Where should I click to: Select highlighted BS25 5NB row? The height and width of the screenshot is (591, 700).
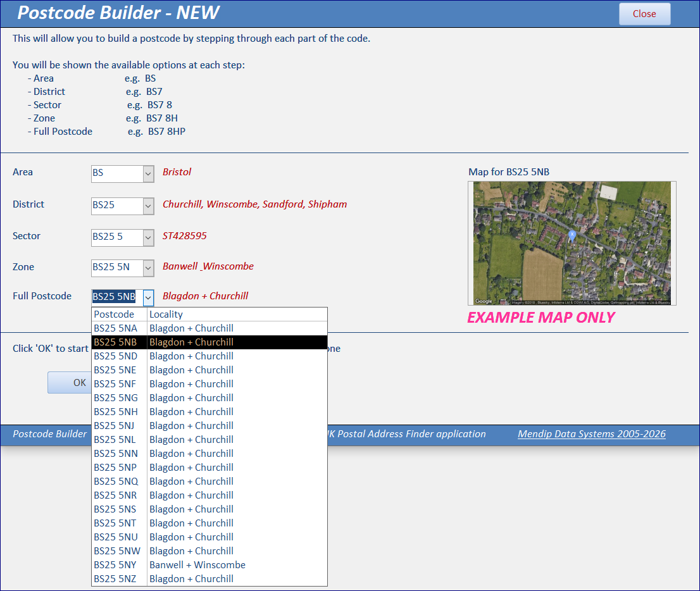pyautogui.click(x=209, y=342)
